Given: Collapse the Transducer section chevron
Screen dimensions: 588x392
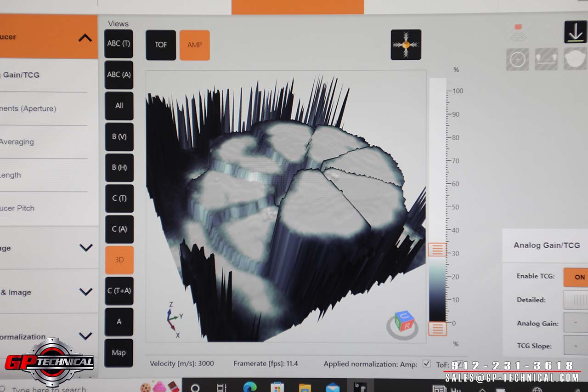Looking at the screenshot, I should pos(85,38).
